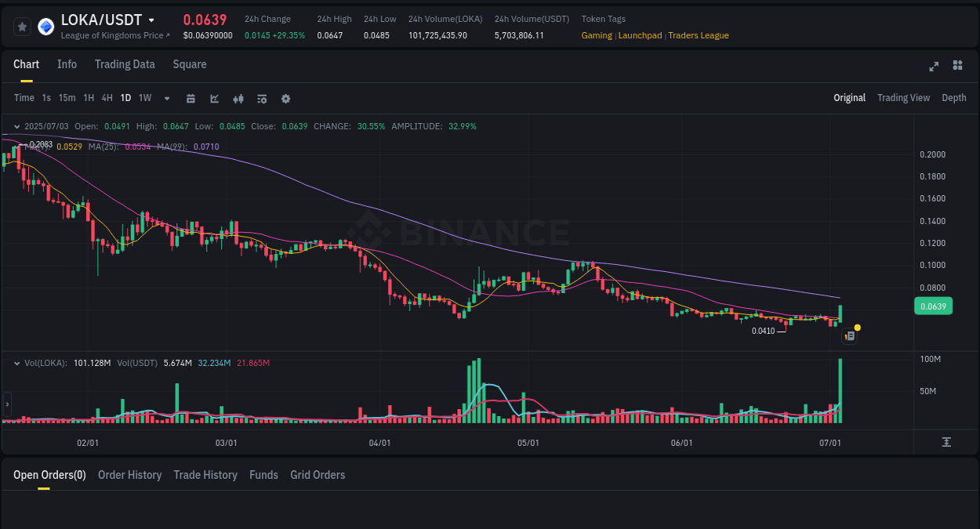The width and height of the screenshot is (980, 529).
Task: Toggle LOKA/USDT as a favorite star
Action: (21, 26)
